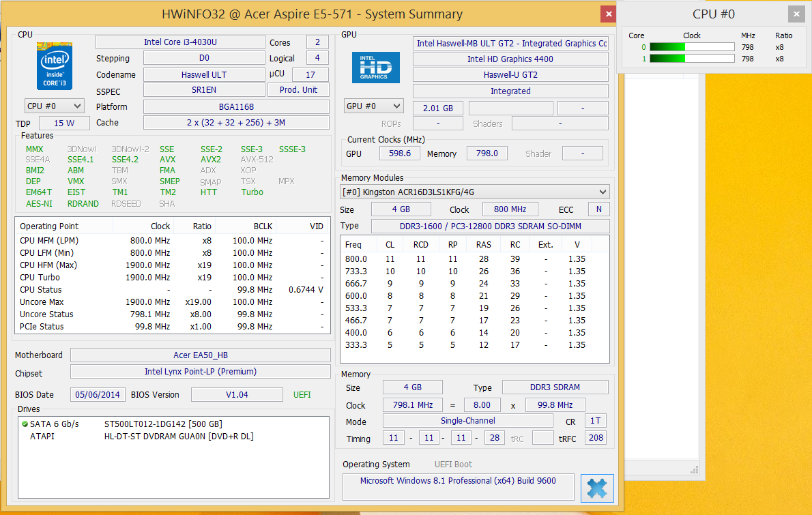Select the ST500LT012-1DG142 drive entry

point(163,424)
